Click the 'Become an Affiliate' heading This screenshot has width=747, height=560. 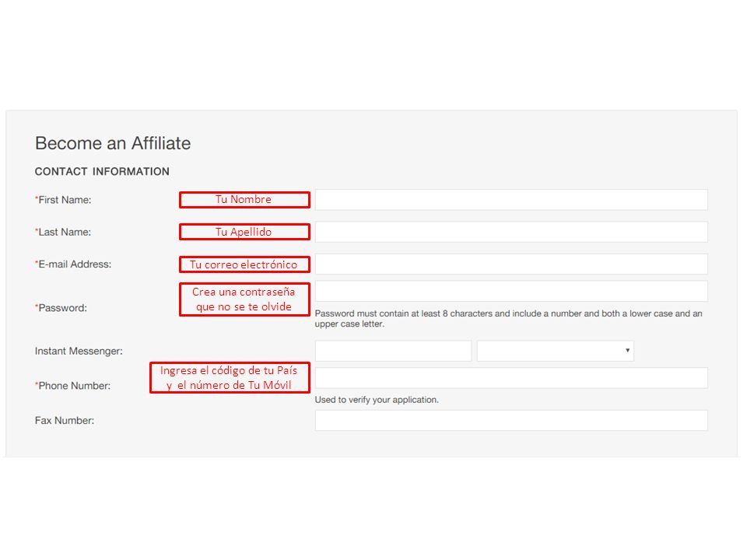113,143
